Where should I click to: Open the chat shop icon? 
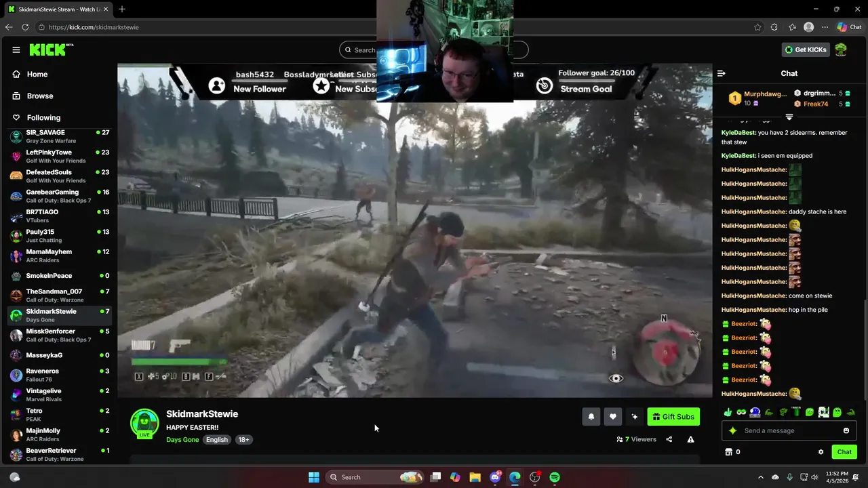[729, 452]
